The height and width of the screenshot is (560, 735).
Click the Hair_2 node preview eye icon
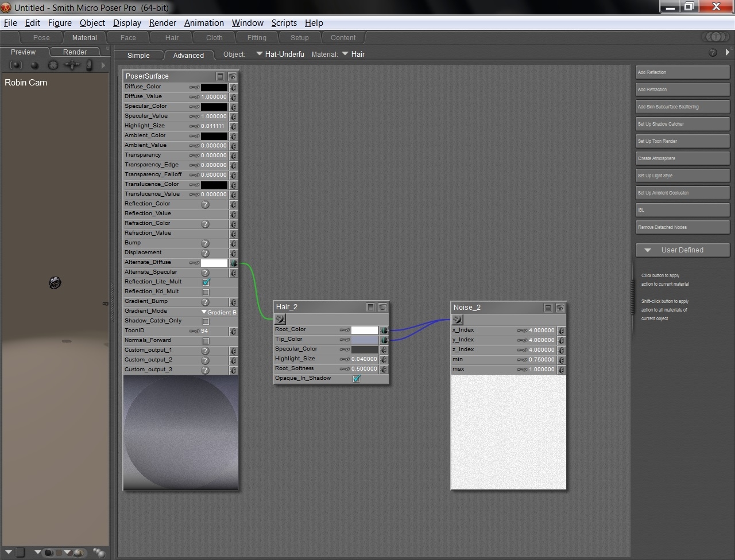(382, 308)
